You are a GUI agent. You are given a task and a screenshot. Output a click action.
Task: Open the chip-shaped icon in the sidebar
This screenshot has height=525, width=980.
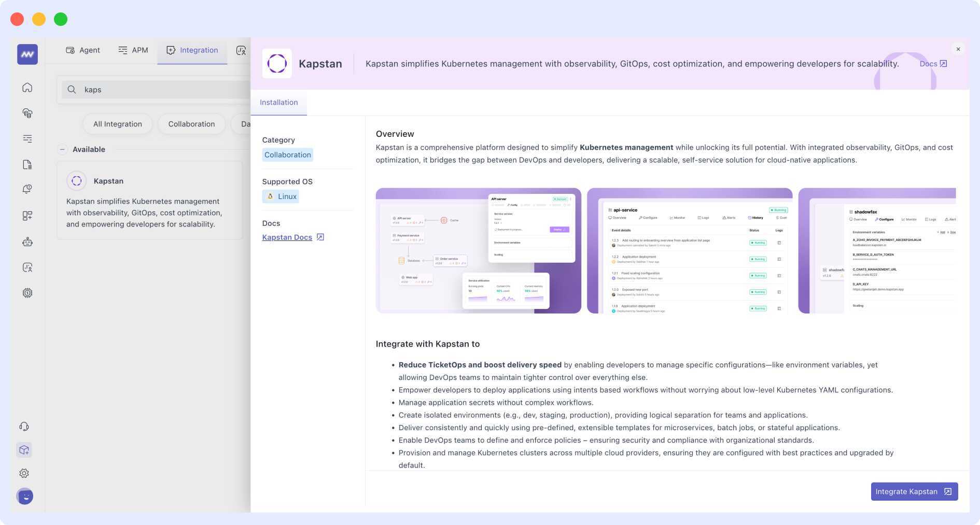coord(27,293)
